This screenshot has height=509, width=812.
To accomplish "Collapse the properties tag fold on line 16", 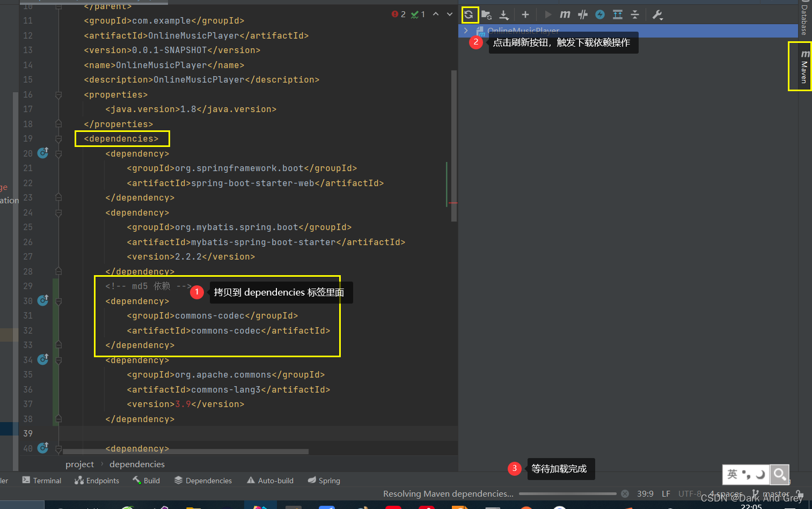I will click(58, 95).
